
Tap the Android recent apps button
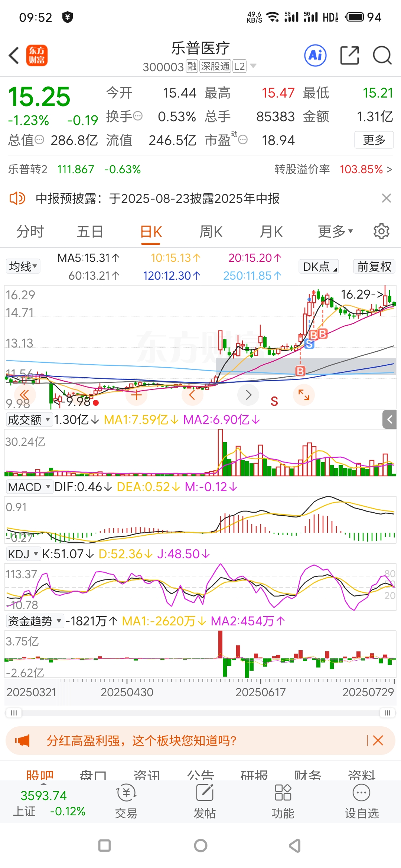click(x=104, y=846)
